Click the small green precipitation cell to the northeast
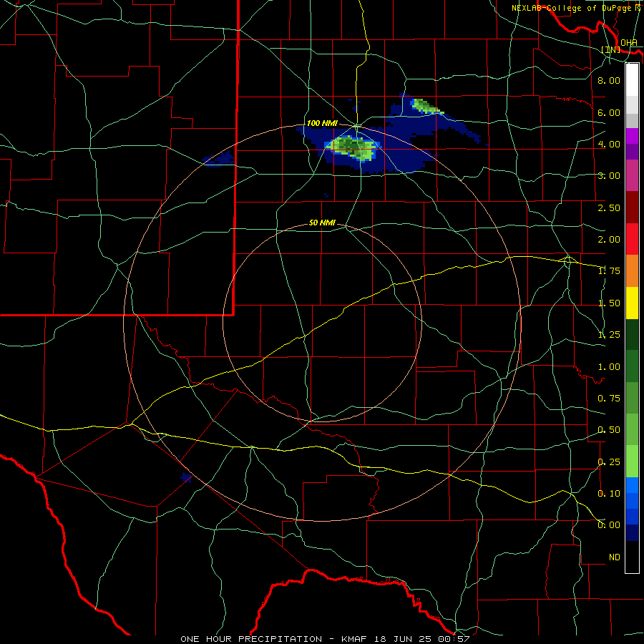The image size is (644, 644). click(426, 106)
